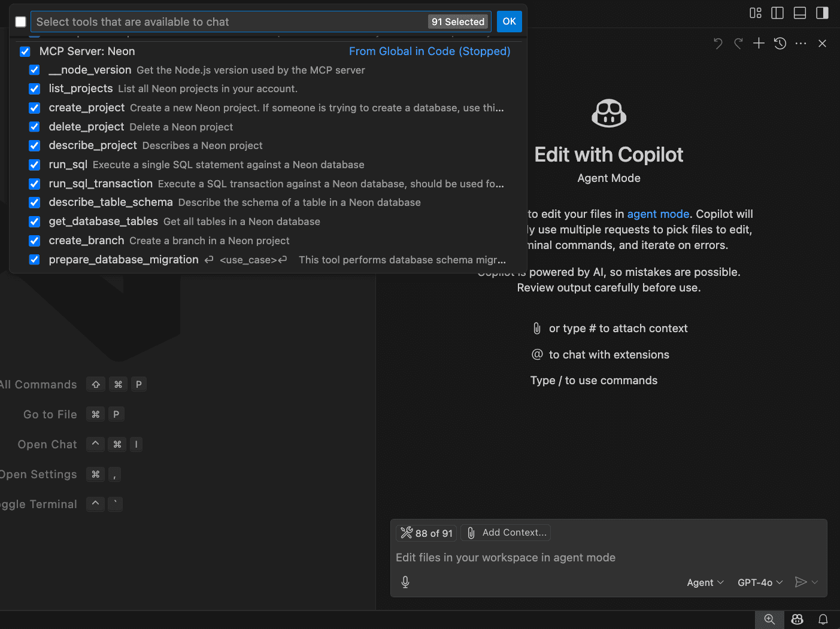This screenshot has height=629, width=840.
Task: Click the agent mode link in the description
Action: [x=658, y=214]
